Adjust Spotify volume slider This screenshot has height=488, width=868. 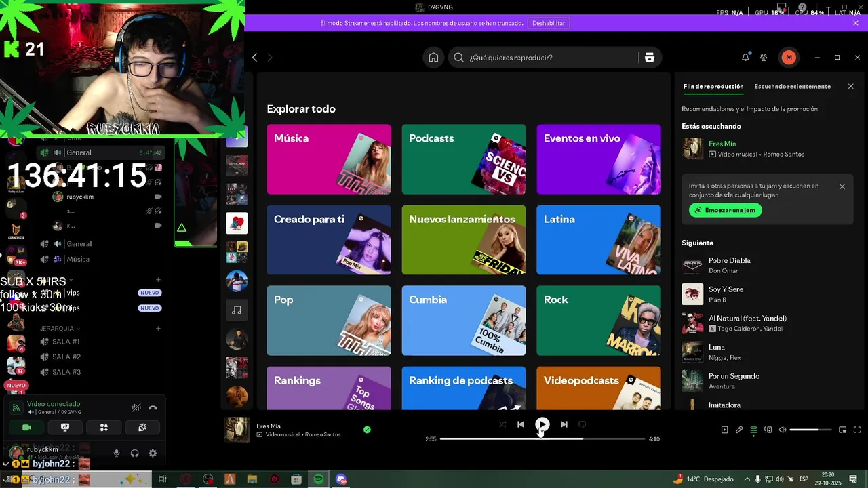click(x=810, y=430)
